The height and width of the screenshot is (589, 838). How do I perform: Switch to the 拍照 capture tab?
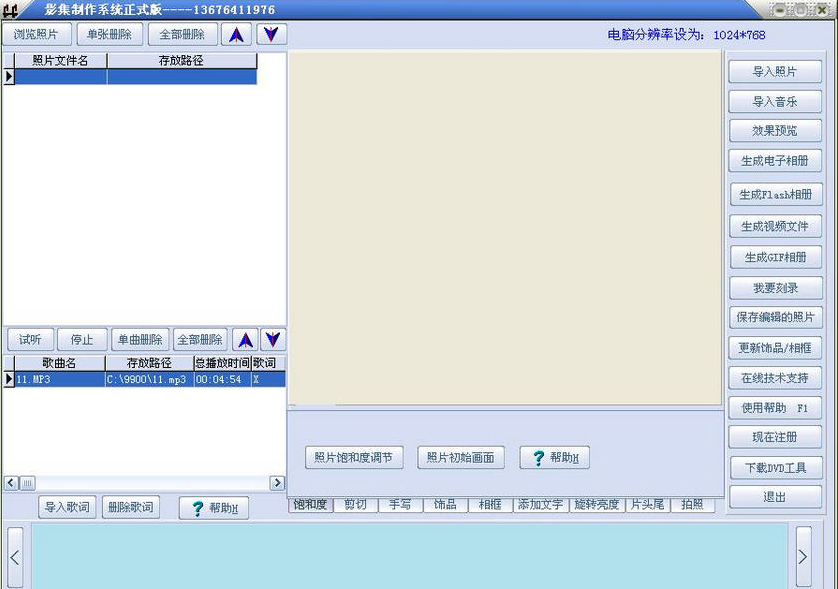pyautogui.click(x=692, y=505)
